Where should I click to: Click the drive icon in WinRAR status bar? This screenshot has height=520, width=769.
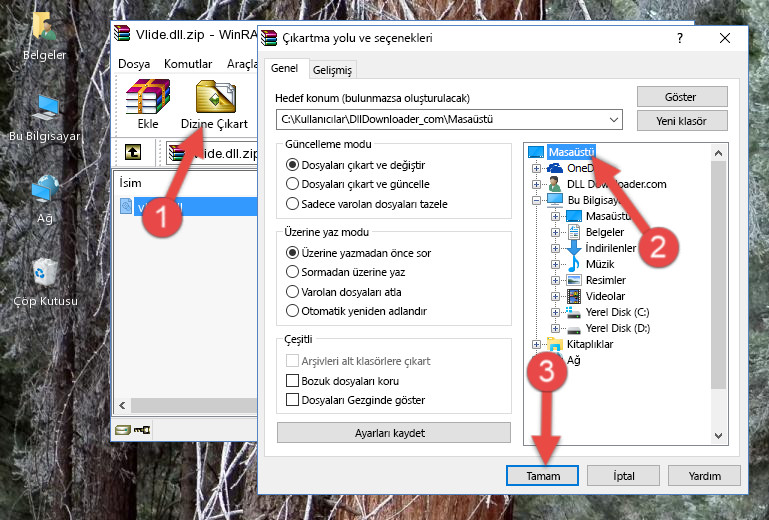(123, 430)
